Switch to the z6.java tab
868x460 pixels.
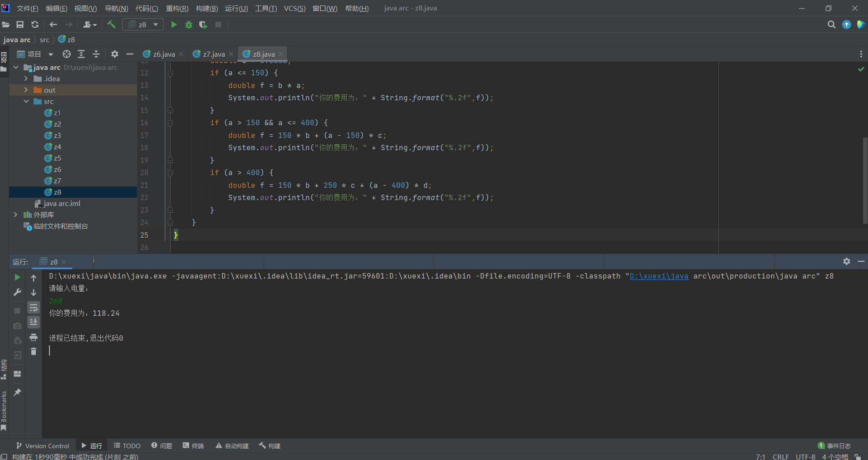(164, 54)
